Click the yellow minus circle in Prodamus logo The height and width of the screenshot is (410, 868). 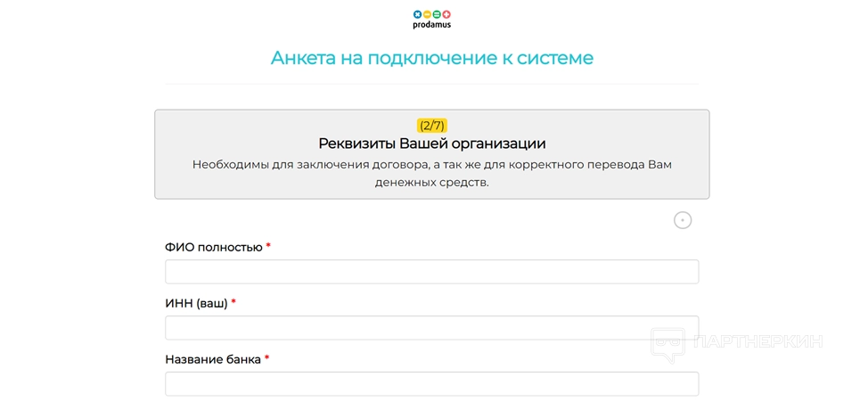(x=427, y=14)
